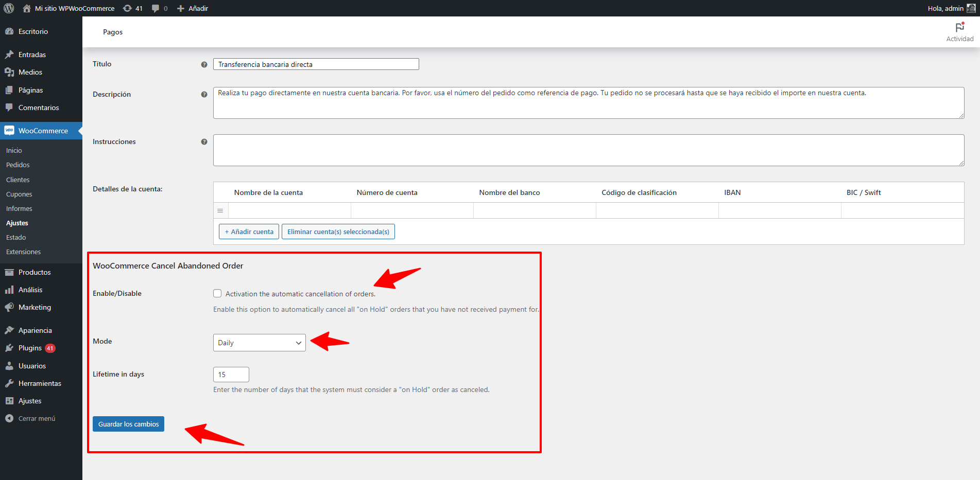The width and height of the screenshot is (980, 480).
Task: Click the + Añadir cuenta button
Action: coord(249,232)
